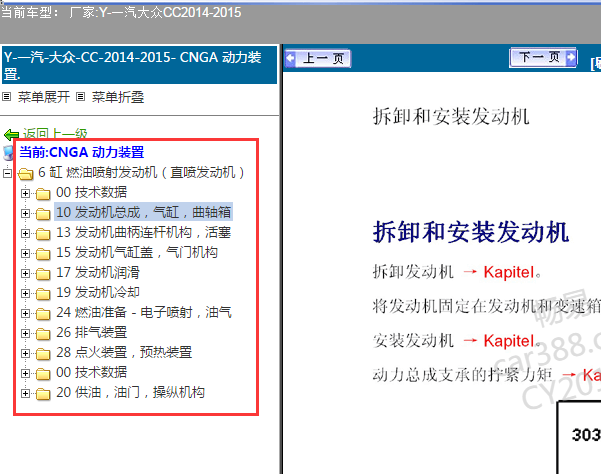Expand 28 点火装置 plus box
The height and width of the screenshot is (474, 601).
25,353
